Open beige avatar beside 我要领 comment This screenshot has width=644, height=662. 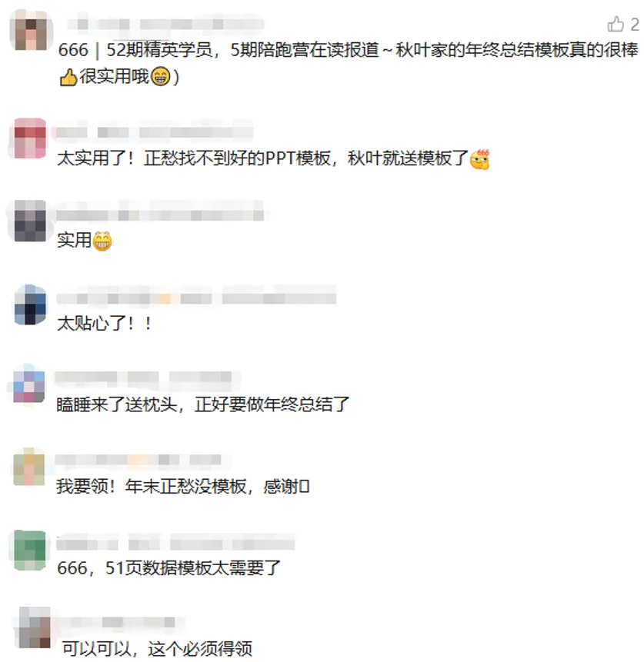(x=28, y=467)
